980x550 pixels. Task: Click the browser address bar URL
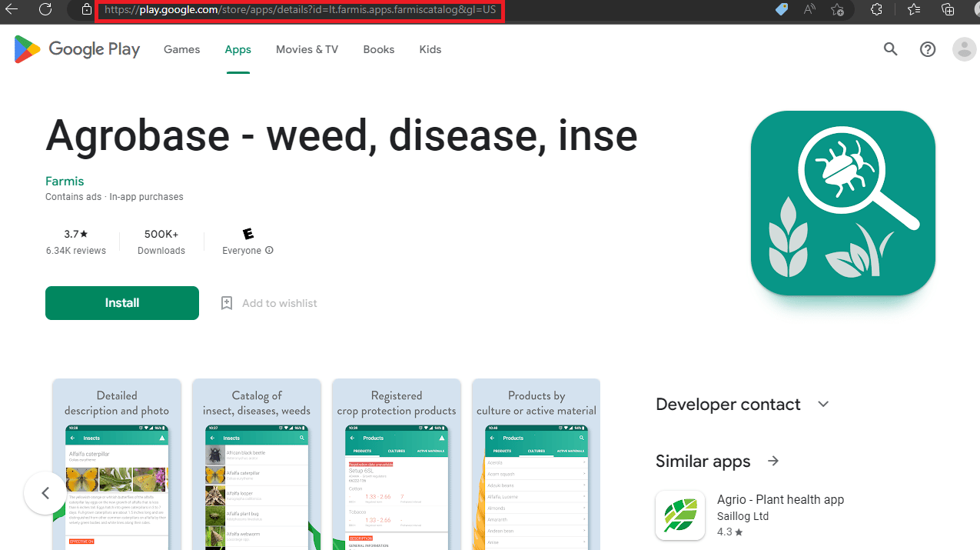pos(301,10)
